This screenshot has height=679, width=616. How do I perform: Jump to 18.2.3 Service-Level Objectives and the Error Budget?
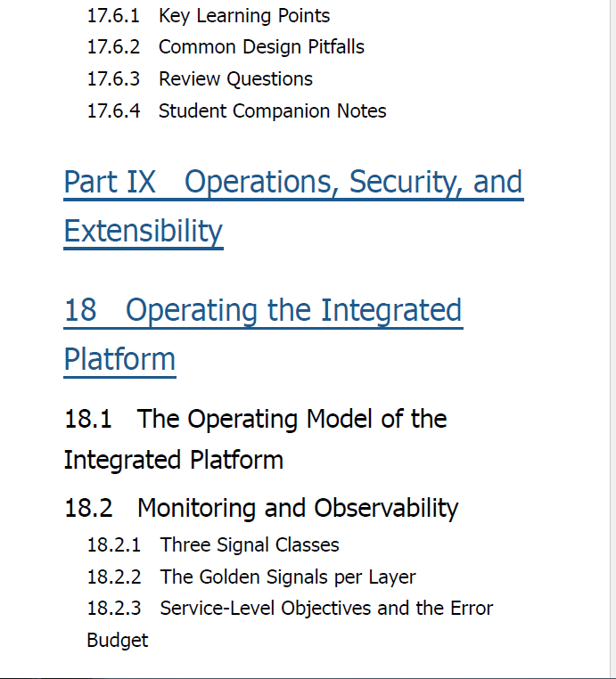click(x=290, y=624)
